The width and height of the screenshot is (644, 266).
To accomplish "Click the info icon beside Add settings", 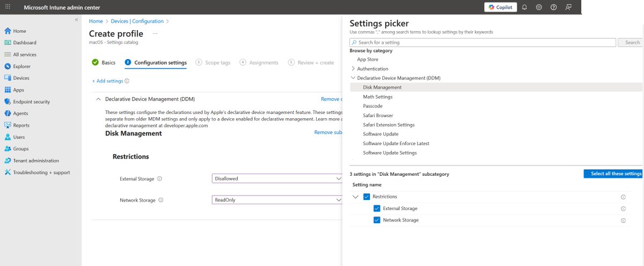I will (x=127, y=81).
